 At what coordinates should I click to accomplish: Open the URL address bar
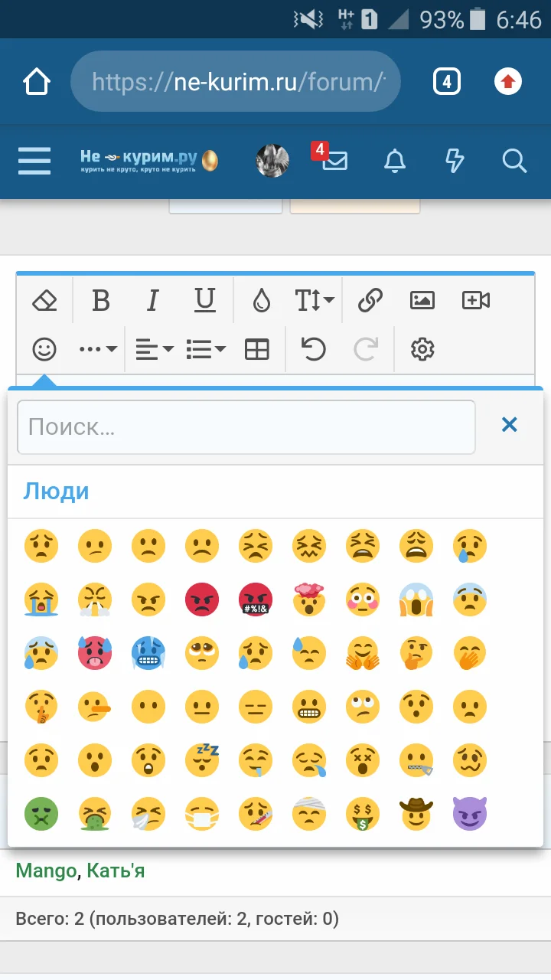(236, 81)
